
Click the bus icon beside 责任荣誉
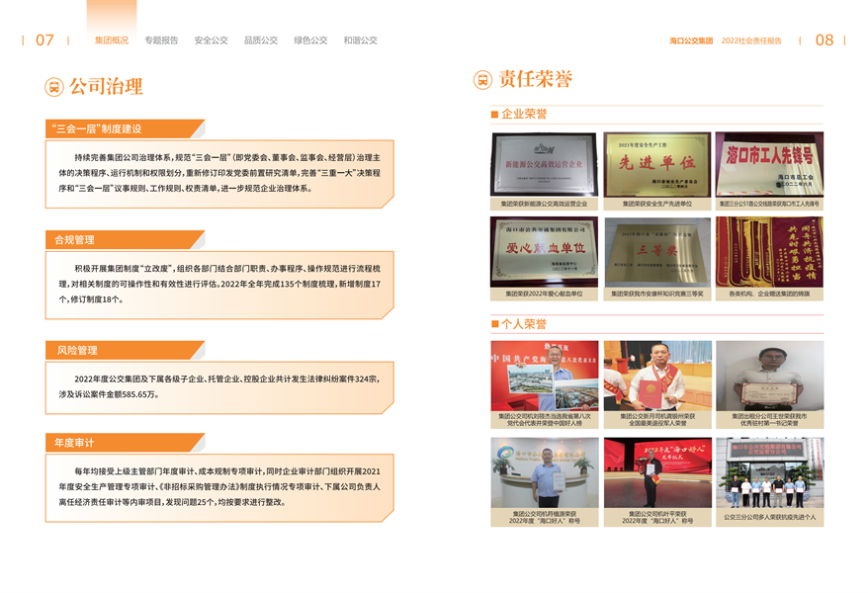(x=482, y=80)
